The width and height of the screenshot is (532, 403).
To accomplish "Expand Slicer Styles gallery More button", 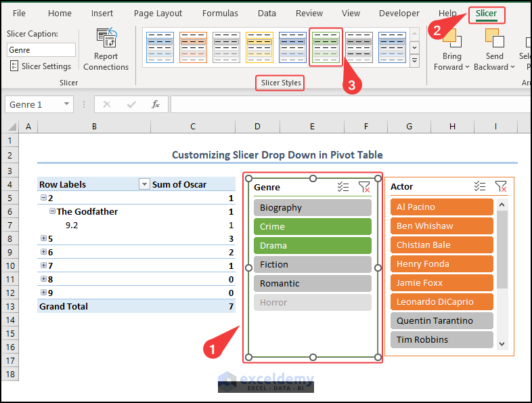I will coord(414,61).
